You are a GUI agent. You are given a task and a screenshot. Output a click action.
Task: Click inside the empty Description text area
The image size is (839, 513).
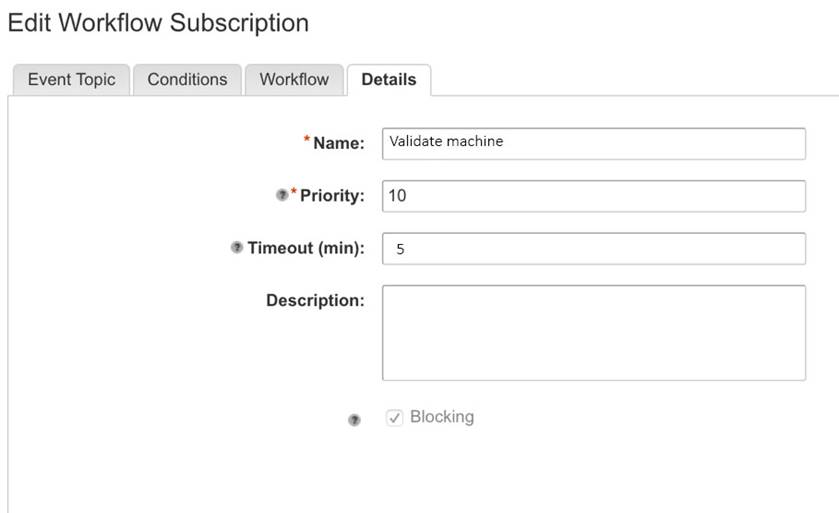pyautogui.click(x=593, y=332)
